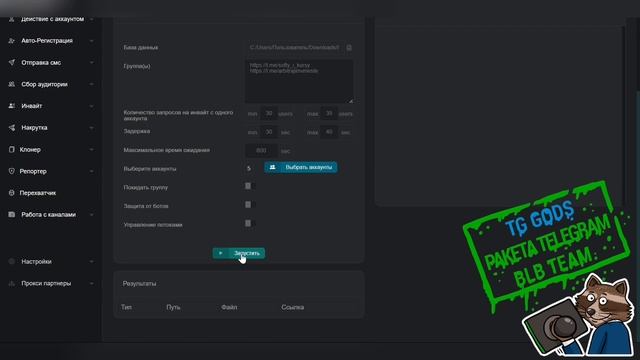640x360 pixels.
Task: Click the max users invite requests field
Action: (x=329, y=113)
